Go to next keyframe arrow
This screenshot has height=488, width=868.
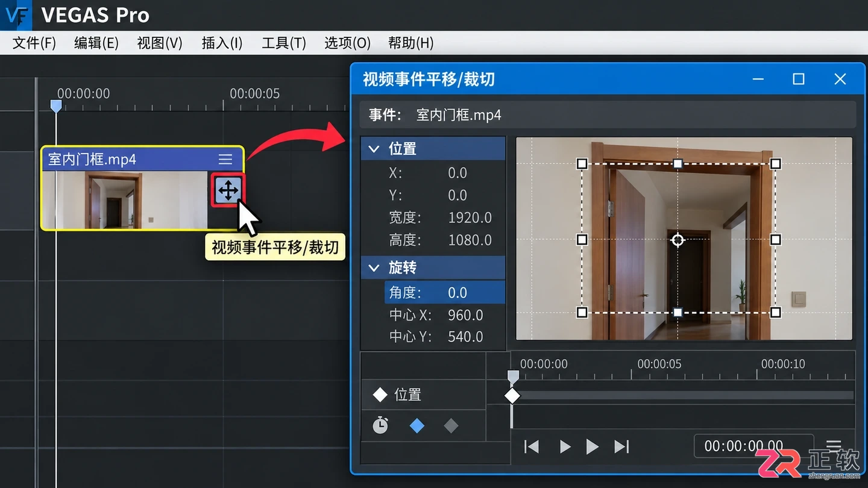coord(593,446)
